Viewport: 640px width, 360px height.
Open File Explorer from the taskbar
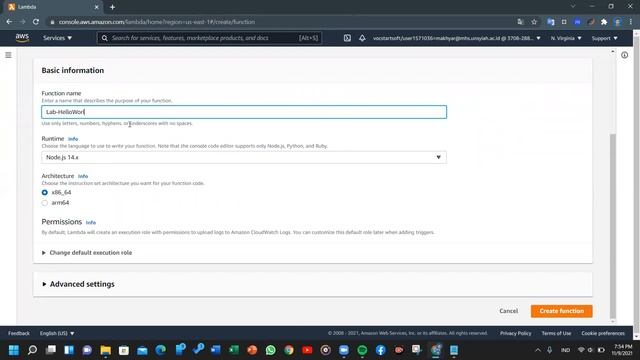click(x=106, y=350)
